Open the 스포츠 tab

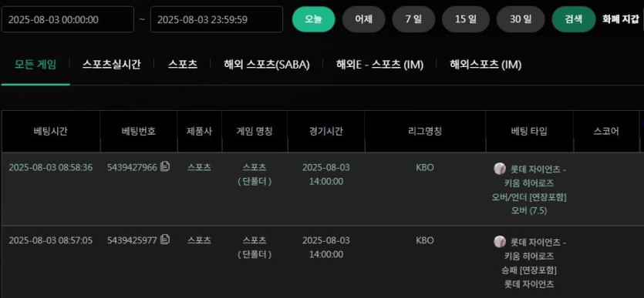click(x=182, y=65)
